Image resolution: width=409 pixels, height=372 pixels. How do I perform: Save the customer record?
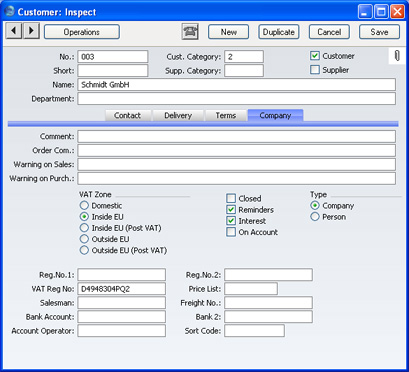[x=379, y=32]
